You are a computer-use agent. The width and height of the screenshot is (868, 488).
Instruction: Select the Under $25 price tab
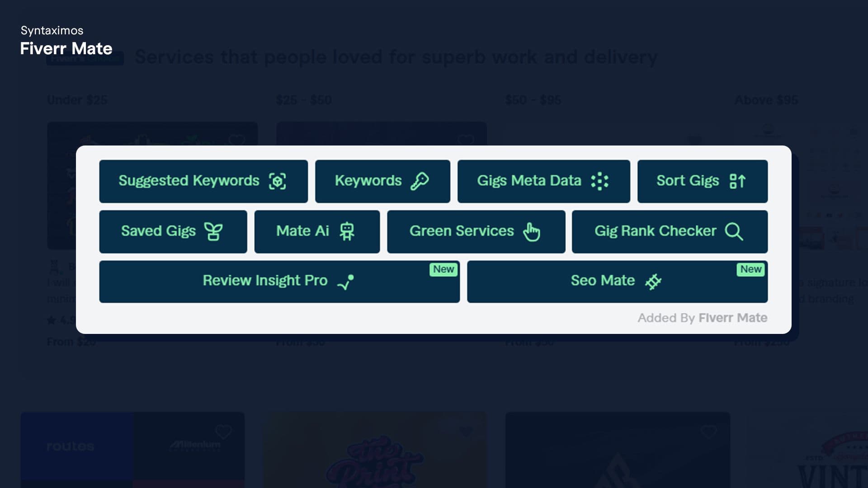77,100
